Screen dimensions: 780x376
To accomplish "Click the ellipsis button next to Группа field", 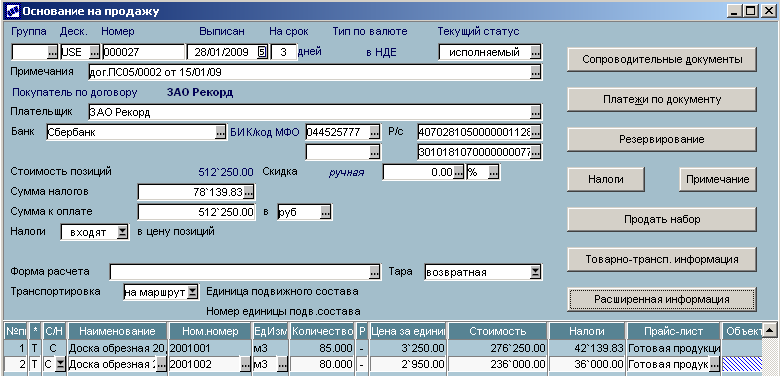I will point(53,52).
